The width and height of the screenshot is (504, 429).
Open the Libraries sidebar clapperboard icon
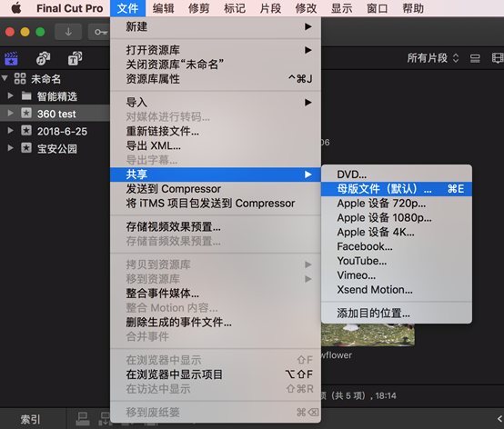[x=11, y=58]
